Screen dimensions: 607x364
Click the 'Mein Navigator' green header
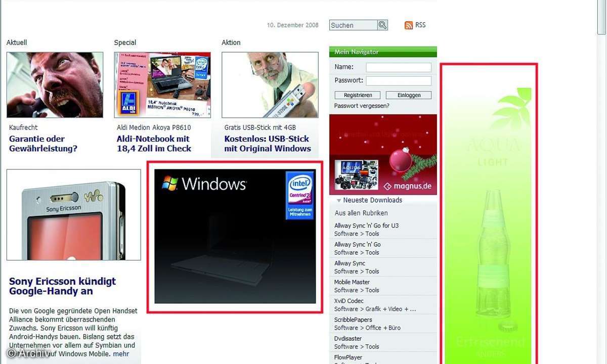tap(383, 52)
